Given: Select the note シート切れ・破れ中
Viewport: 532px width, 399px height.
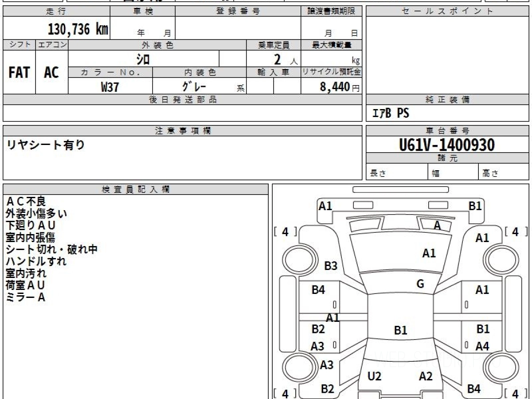Looking at the screenshot, I should (x=51, y=249).
